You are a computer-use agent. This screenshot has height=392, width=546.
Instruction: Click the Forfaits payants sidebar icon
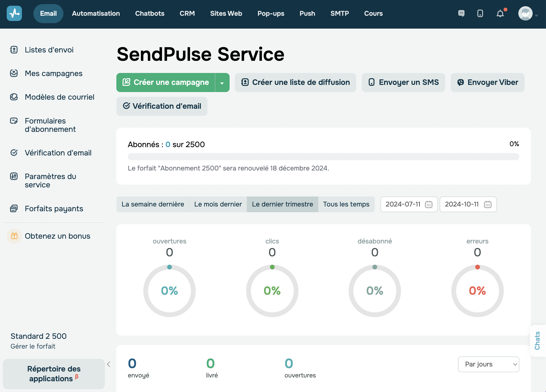[x=14, y=209]
